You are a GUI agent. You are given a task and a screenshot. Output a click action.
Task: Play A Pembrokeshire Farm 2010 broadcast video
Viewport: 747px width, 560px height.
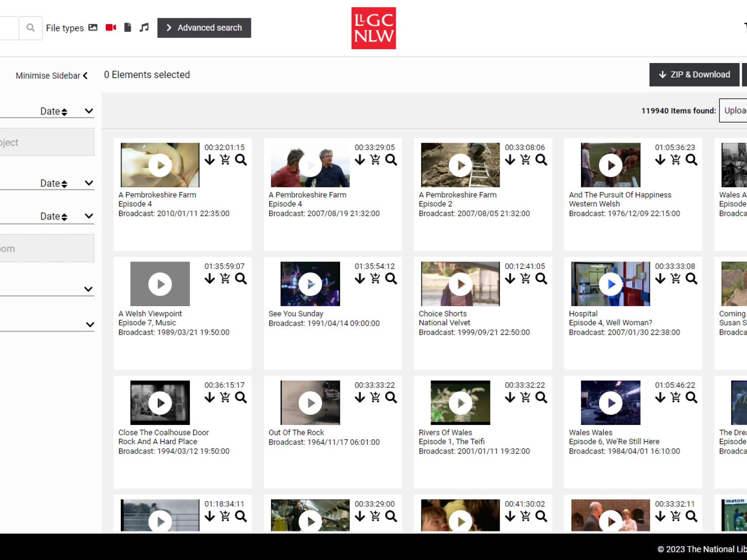click(160, 165)
